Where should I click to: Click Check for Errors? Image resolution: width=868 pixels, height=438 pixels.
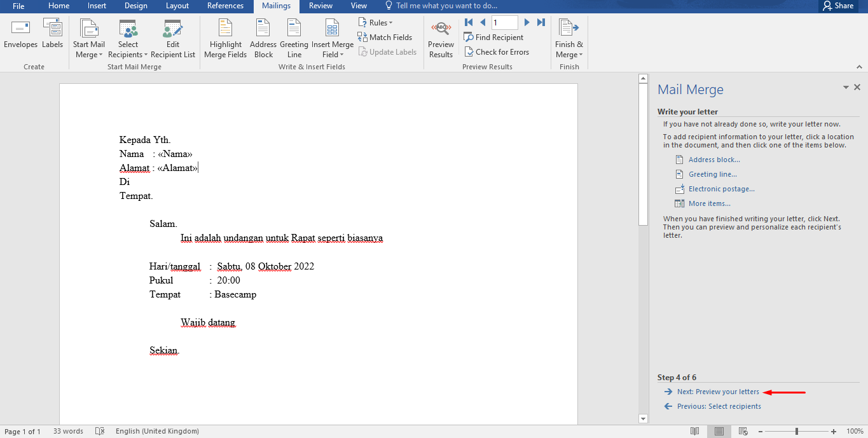tap(497, 52)
